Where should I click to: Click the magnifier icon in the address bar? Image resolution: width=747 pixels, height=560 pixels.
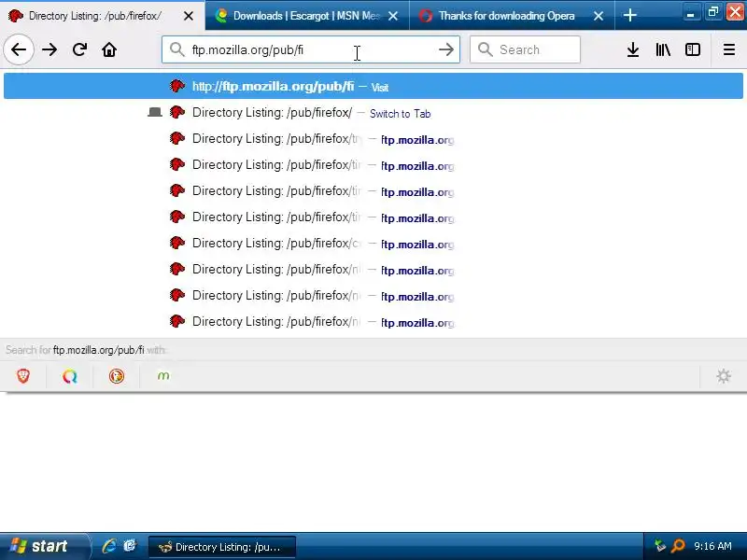[176, 49]
